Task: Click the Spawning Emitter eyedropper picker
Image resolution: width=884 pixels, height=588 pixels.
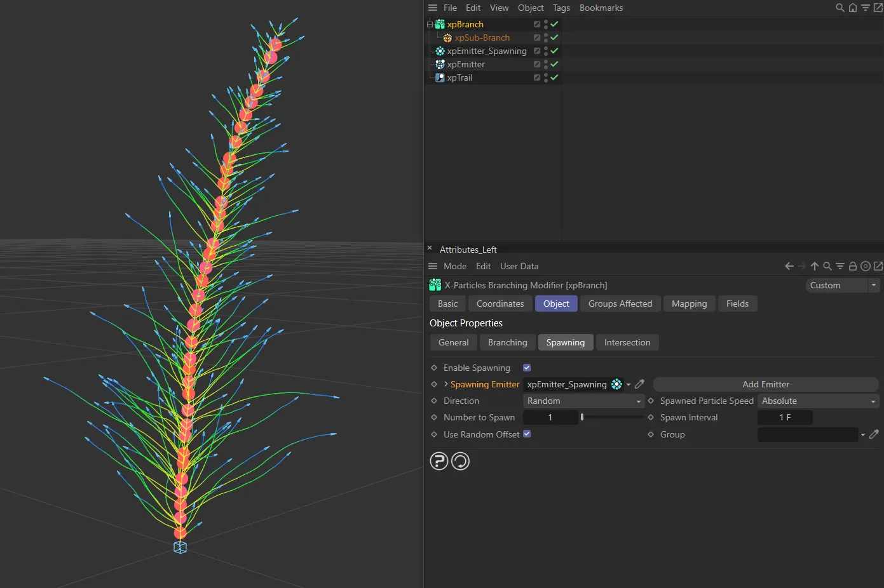Action: click(639, 384)
